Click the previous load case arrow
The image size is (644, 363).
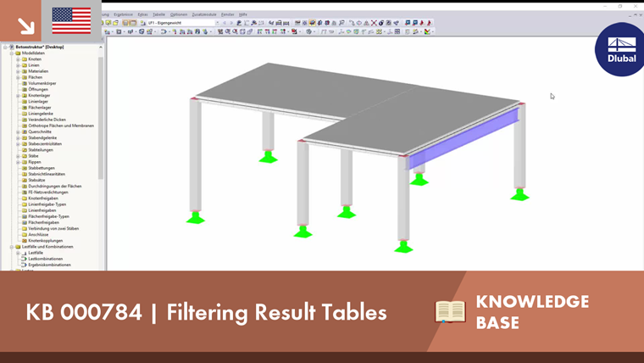[225, 23]
